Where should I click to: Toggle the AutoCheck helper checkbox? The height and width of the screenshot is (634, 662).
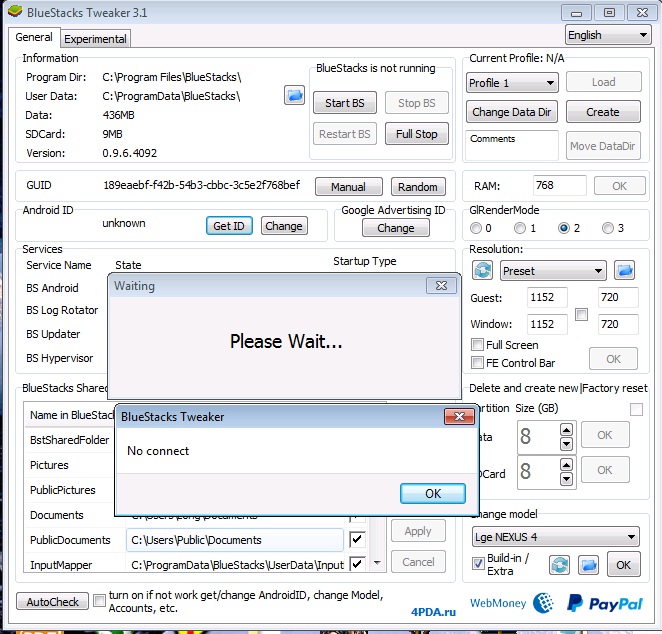(99, 600)
